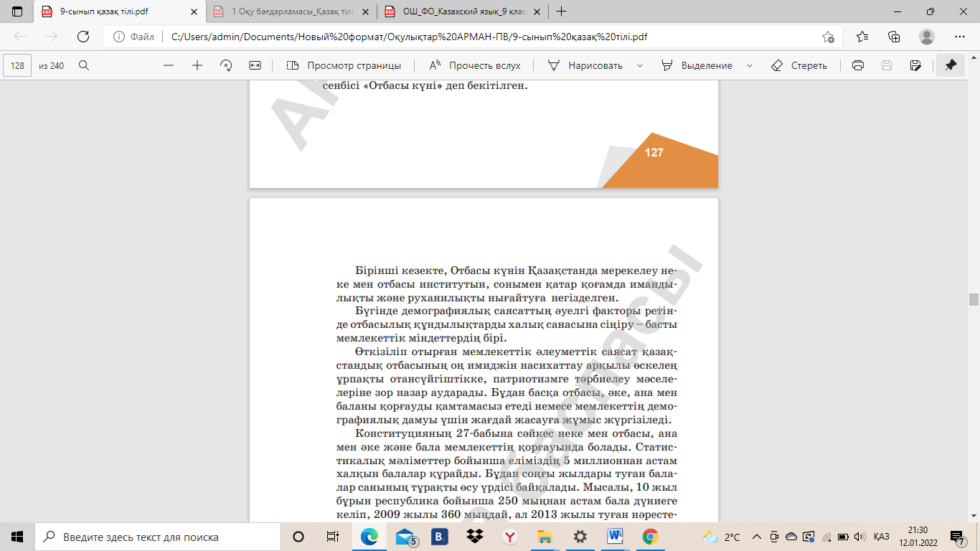Show file info icon in address bar
This screenshot has height=551, width=980.
(x=119, y=37)
